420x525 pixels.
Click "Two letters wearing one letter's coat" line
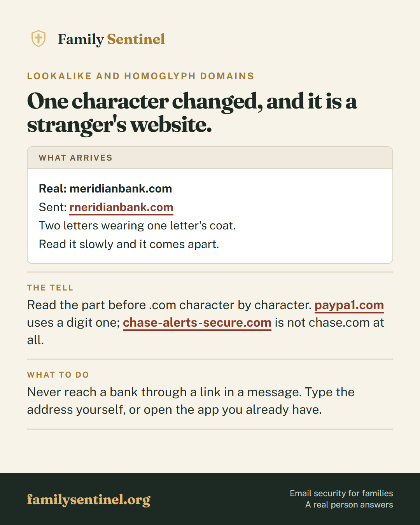click(x=137, y=226)
